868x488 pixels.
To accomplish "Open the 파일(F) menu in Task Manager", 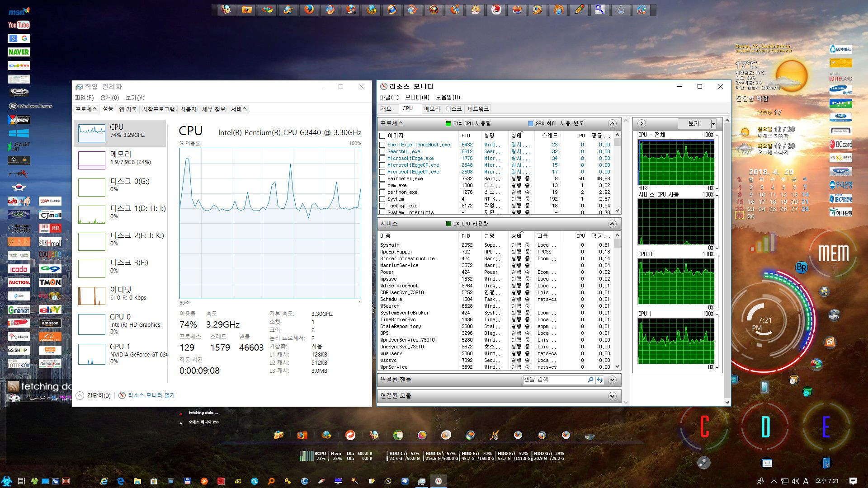I will tap(84, 98).
